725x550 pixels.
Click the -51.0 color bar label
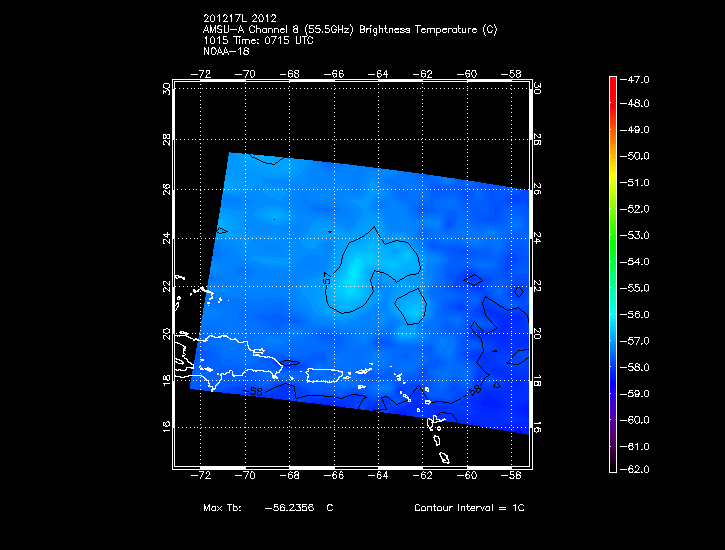[x=634, y=183]
